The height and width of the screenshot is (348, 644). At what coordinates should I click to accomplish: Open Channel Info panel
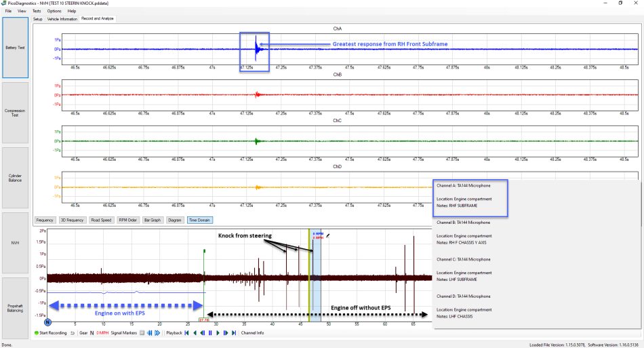point(253,333)
